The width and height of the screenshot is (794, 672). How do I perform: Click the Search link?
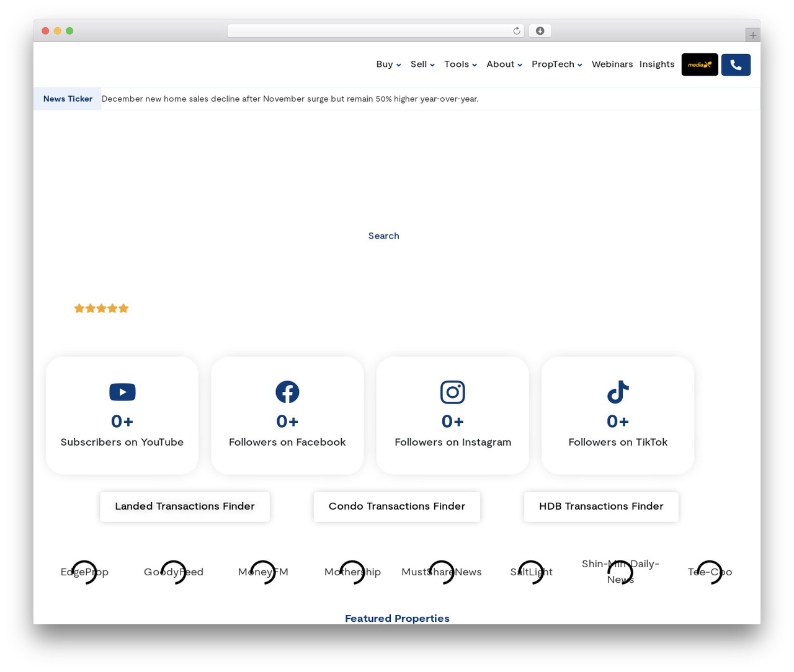[384, 236]
